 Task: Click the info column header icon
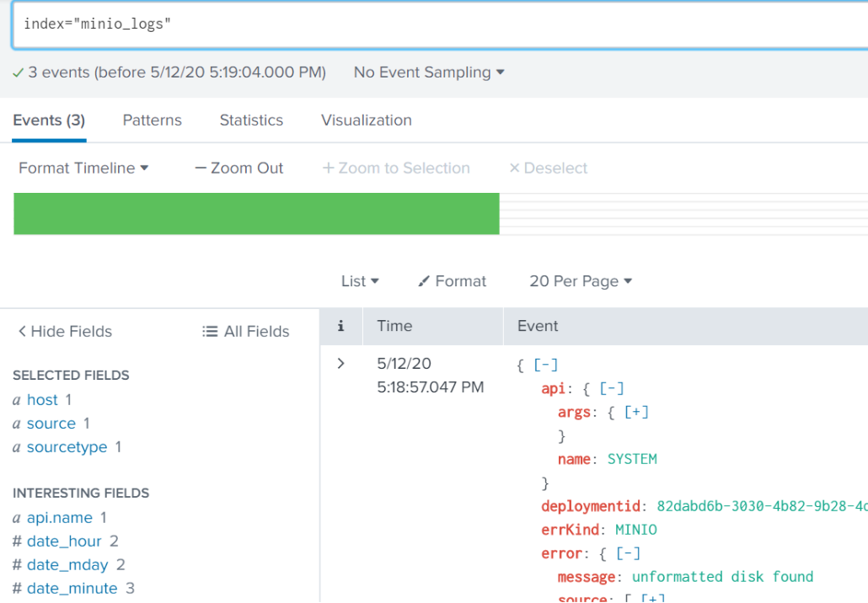pos(340,326)
